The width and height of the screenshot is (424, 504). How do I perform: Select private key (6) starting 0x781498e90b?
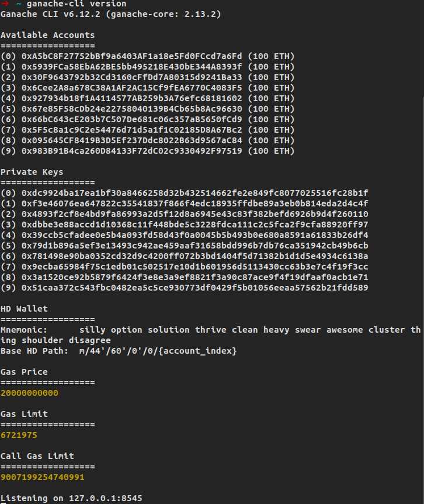(195, 256)
